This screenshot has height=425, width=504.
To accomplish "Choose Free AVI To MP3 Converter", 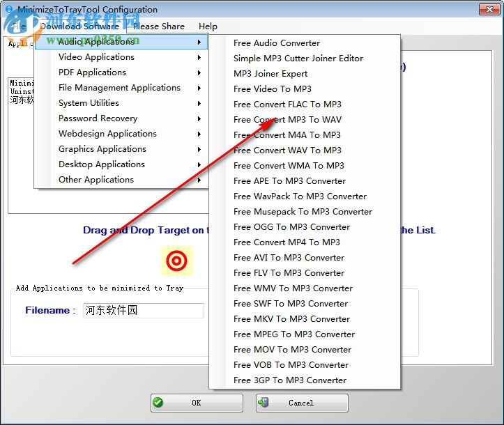I will pyautogui.click(x=305, y=258).
